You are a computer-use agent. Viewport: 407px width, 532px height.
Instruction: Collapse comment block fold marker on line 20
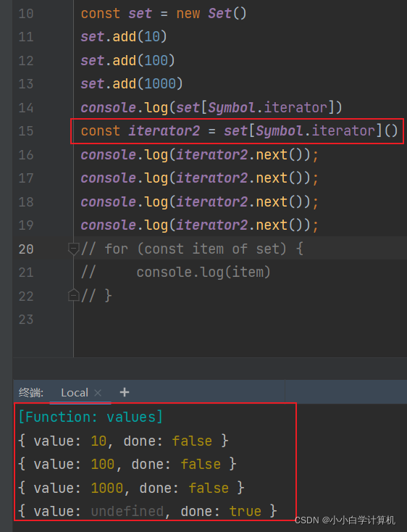coord(74,249)
